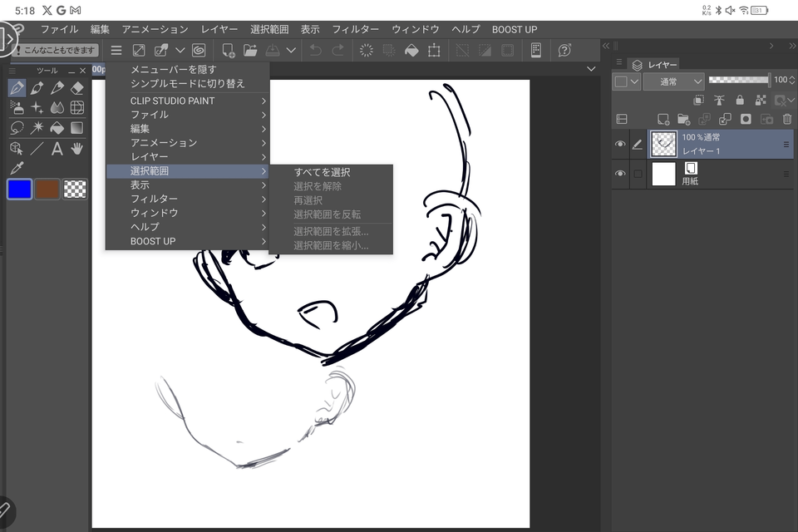
Task: Create a new raster layer
Action: click(x=663, y=119)
